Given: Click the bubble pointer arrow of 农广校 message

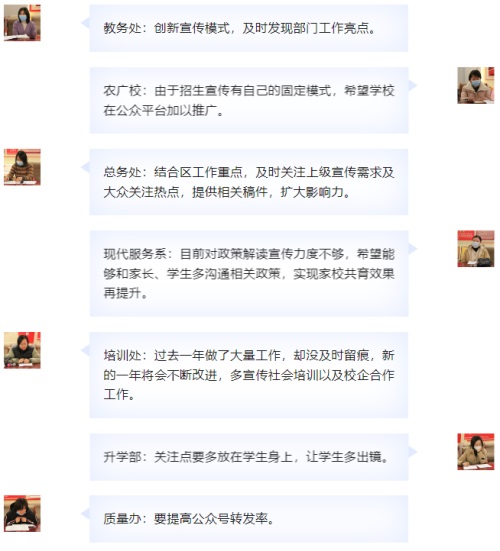Looking at the screenshot, I should point(413,85).
